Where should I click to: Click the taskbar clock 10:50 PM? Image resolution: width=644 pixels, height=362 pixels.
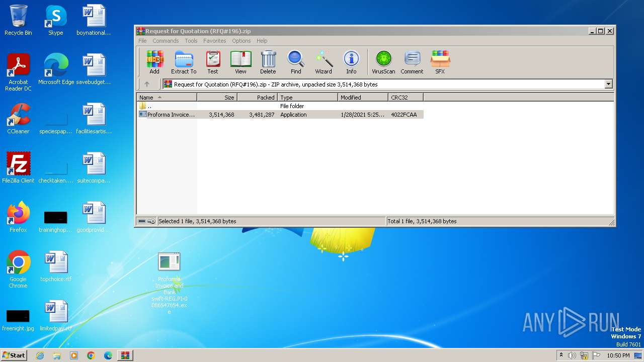tap(618, 355)
